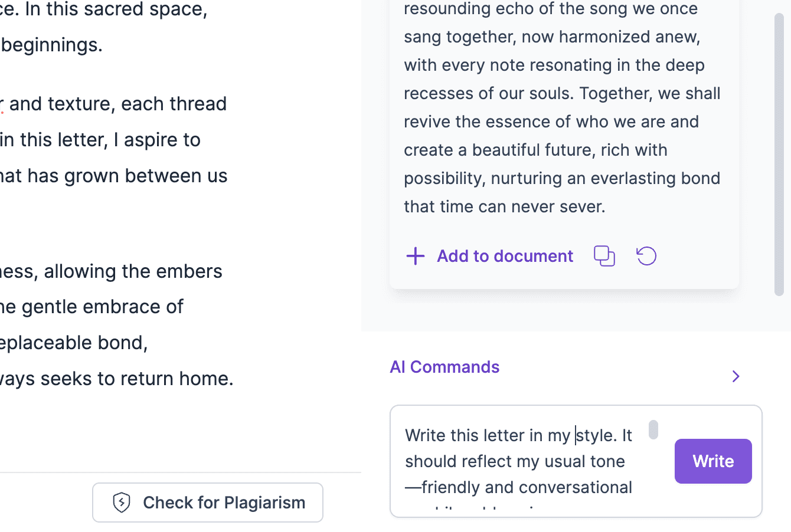This screenshot has height=532, width=791.
Task: Expand the AI Commands chevron arrow
Action: point(736,376)
